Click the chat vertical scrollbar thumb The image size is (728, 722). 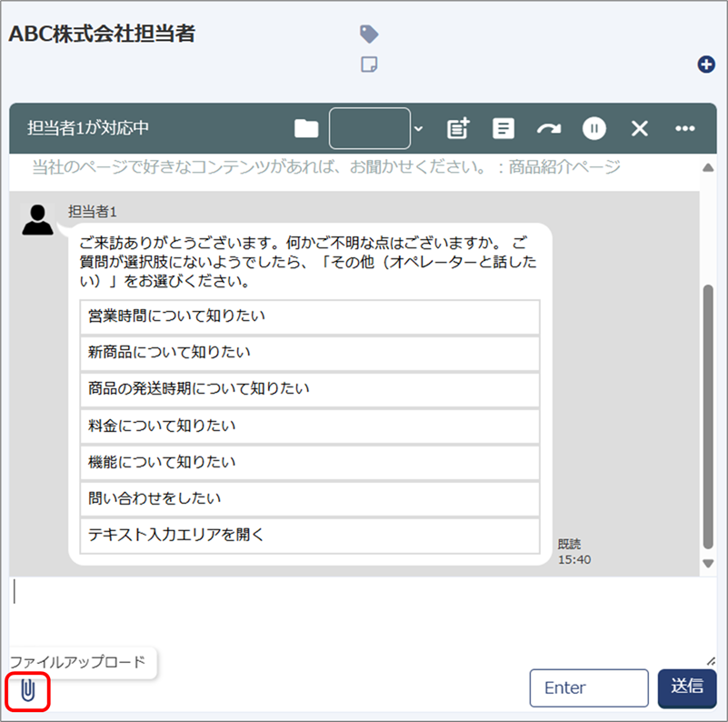pos(708,416)
